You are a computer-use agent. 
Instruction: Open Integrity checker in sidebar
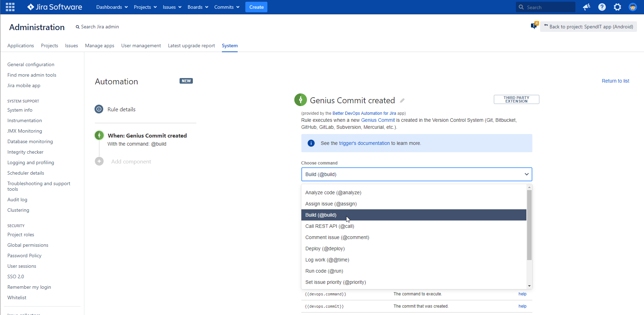click(26, 152)
